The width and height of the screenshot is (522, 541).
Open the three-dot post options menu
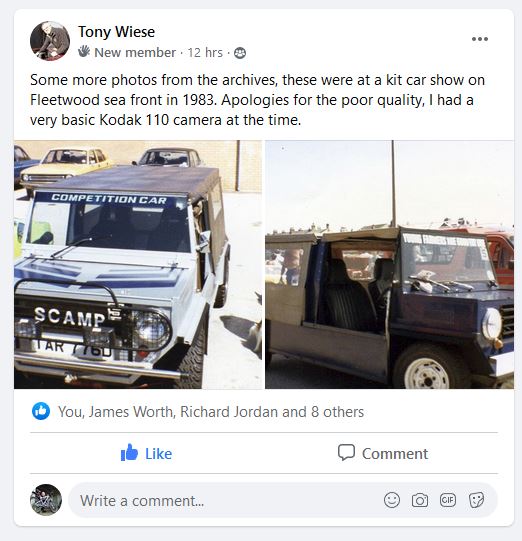[x=480, y=39]
